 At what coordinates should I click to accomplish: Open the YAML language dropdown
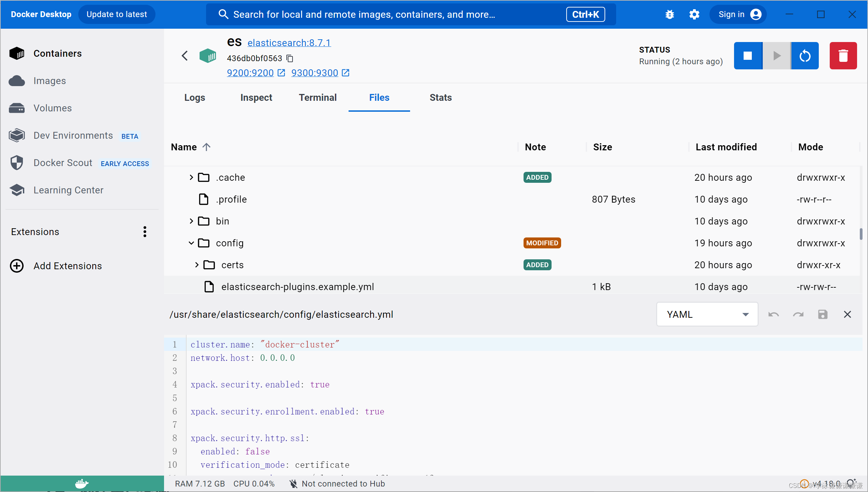pyautogui.click(x=707, y=314)
